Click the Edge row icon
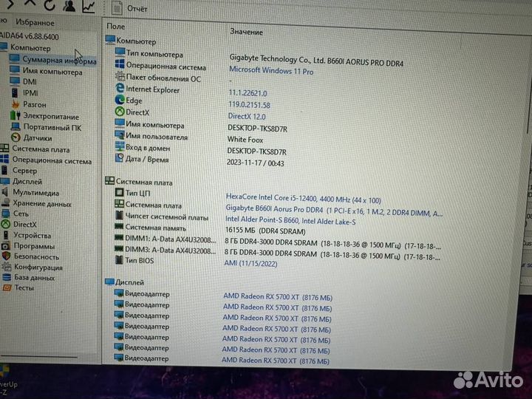Image resolution: width=532 pixels, height=399 pixels. [120, 100]
